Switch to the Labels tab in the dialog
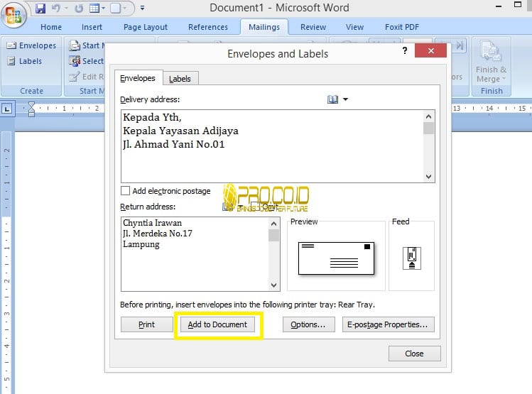Image resolution: width=532 pixels, height=394 pixels. [x=180, y=79]
